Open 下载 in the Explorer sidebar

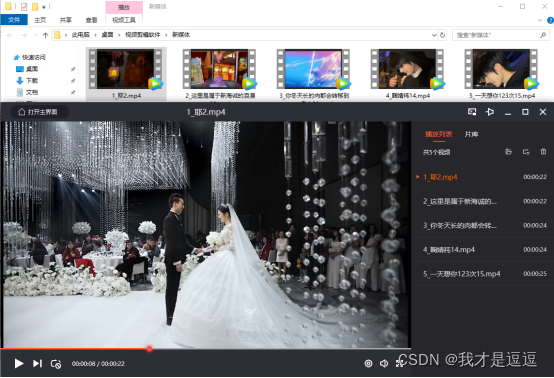[32, 81]
